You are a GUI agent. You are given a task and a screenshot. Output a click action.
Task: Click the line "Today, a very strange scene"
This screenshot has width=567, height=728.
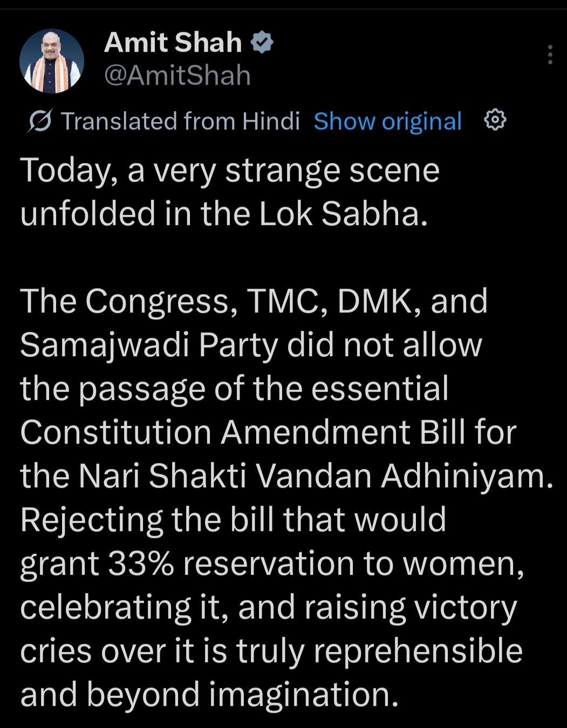(x=230, y=171)
